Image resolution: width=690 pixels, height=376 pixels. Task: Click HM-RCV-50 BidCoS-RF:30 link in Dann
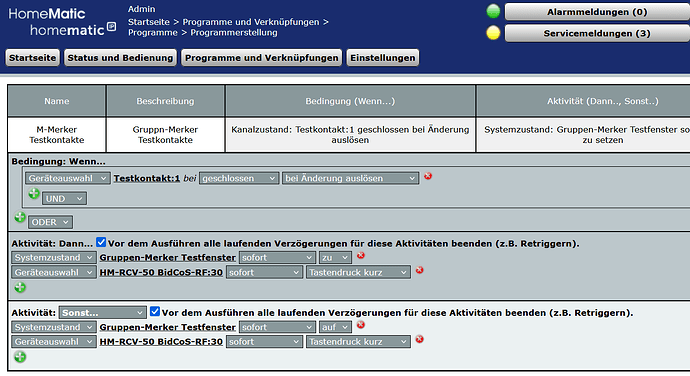coord(161,272)
